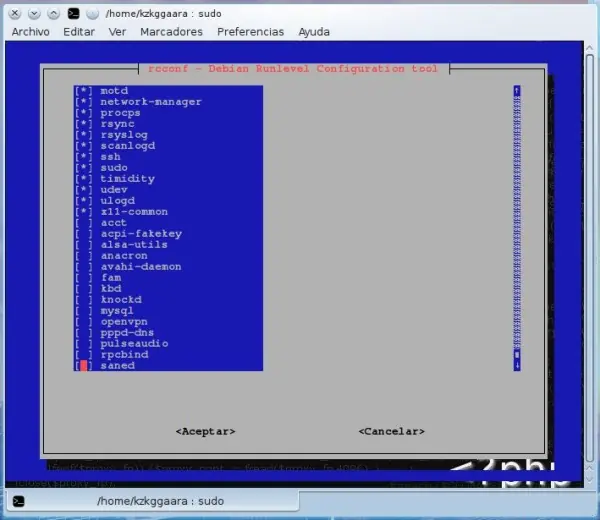Uncheck the motd service checkbox

(84, 91)
